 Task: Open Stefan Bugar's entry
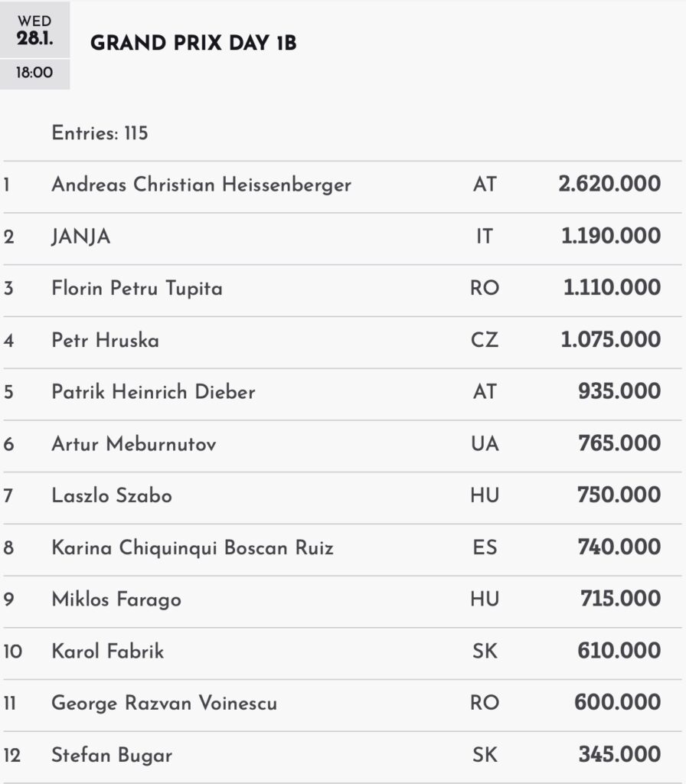[112, 755]
